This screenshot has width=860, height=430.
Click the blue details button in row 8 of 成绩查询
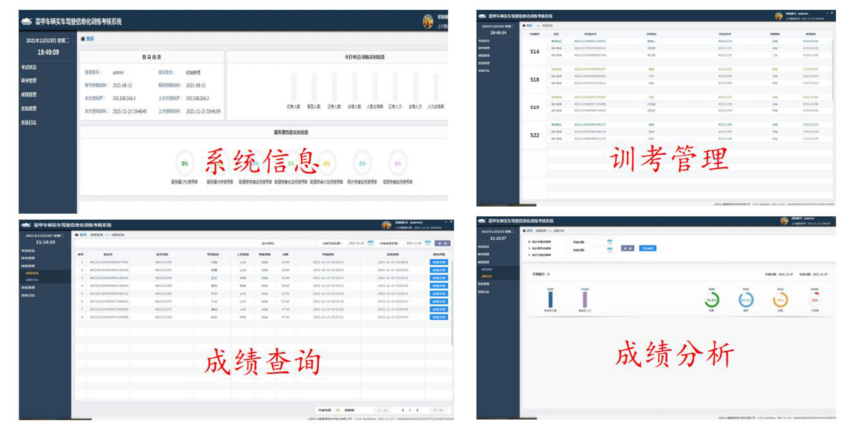tap(439, 317)
